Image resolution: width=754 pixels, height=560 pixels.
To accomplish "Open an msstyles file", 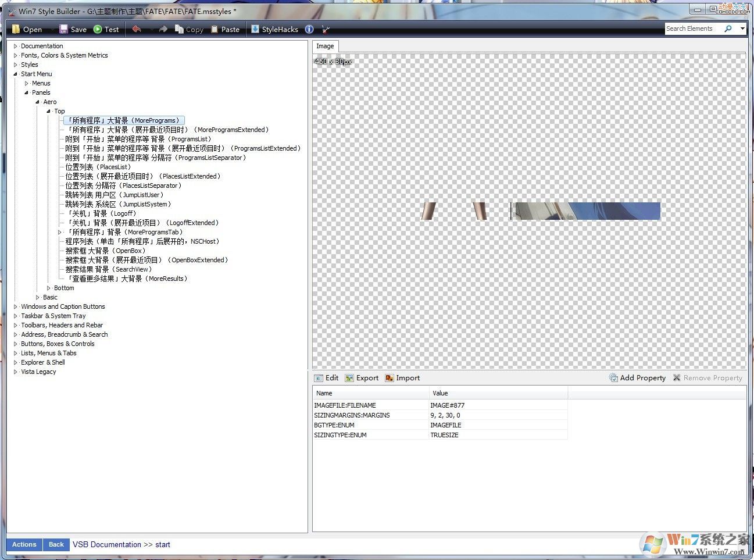I will click(26, 29).
